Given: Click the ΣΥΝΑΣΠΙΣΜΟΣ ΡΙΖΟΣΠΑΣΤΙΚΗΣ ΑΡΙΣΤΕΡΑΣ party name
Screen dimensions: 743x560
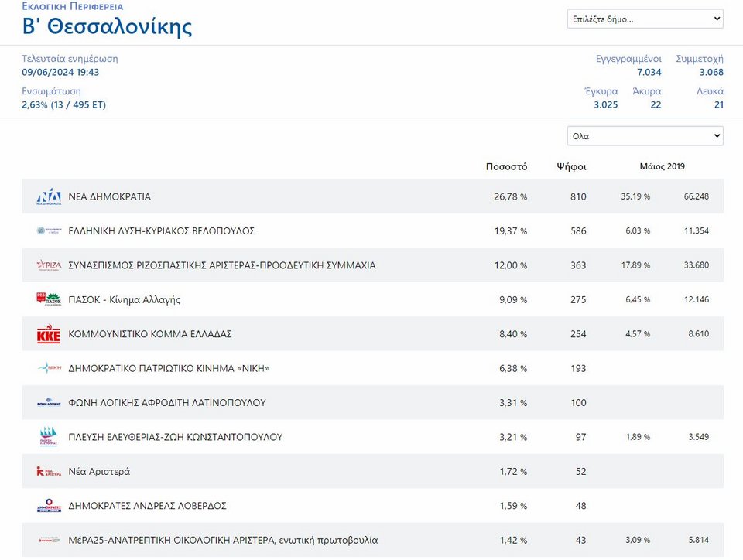Looking at the screenshot, I should pyautogui.click(x=222, y=265).
